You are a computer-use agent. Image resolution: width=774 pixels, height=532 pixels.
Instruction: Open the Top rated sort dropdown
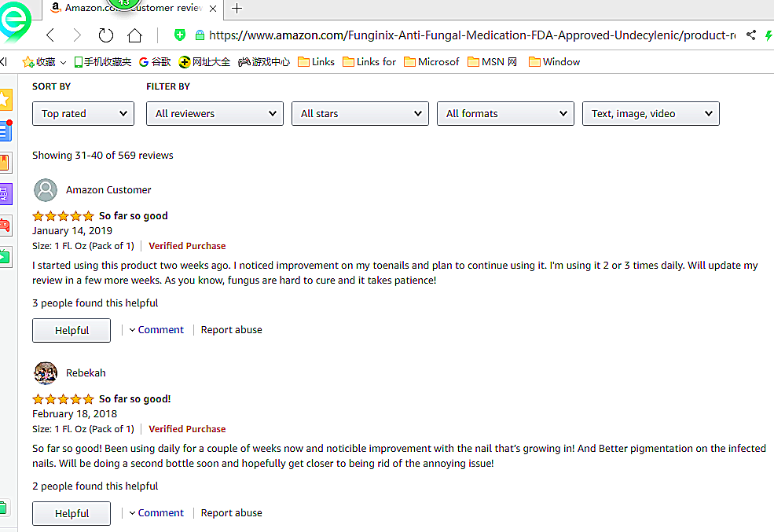pos(83,114)
